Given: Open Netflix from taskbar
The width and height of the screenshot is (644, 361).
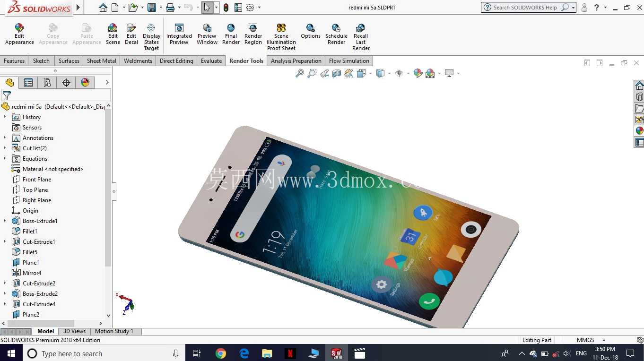Looking at the screenshot, I should [x=290, y=353].
